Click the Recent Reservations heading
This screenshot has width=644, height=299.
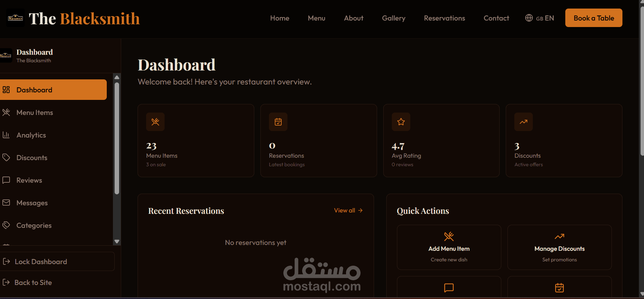tap(186, 211)
